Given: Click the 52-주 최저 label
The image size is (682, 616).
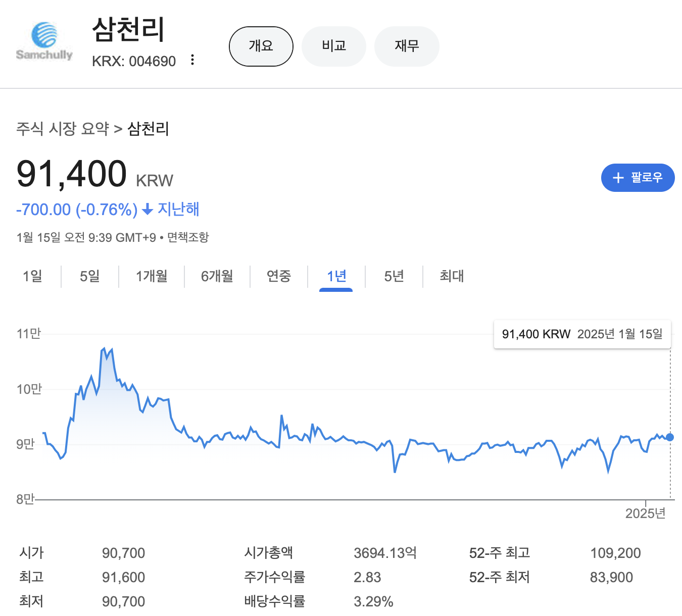Looking at the screenshot, I should pos(500,577).
